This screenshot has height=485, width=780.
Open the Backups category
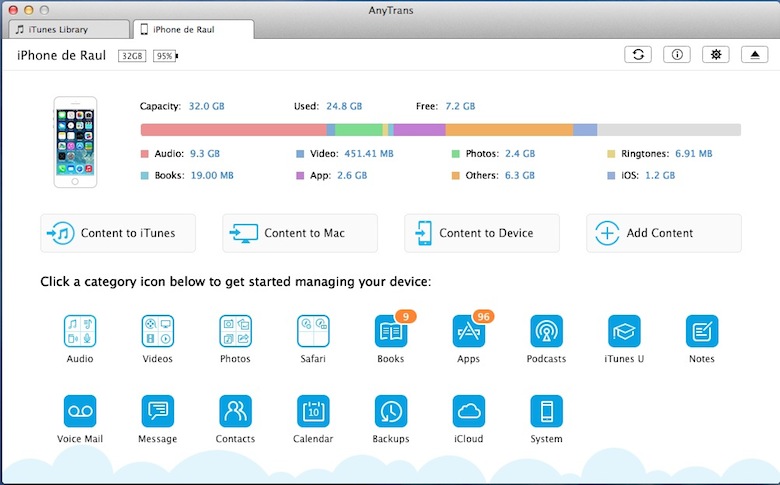[x=390, y=411]
